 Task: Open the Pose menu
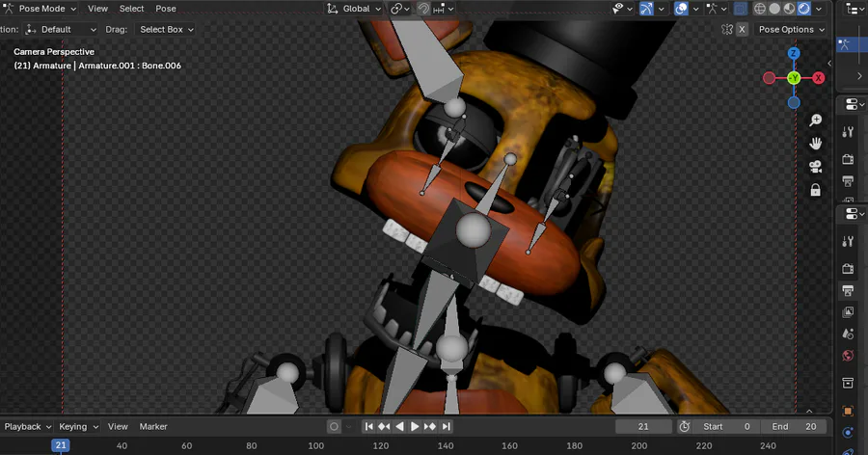166,9
